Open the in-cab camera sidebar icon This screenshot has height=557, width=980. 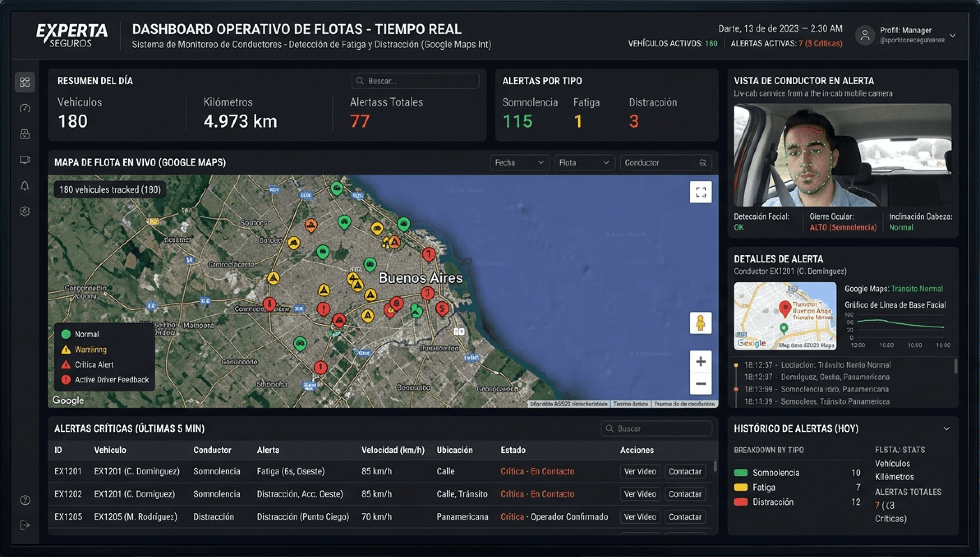coord(25,160)
